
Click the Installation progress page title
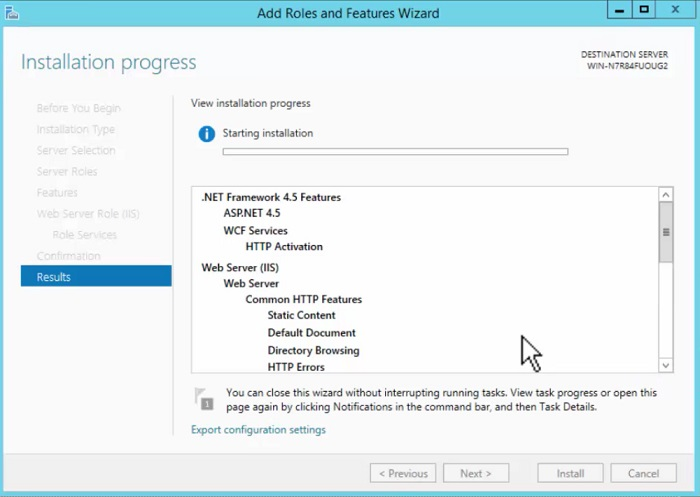(x=108, y=62)
